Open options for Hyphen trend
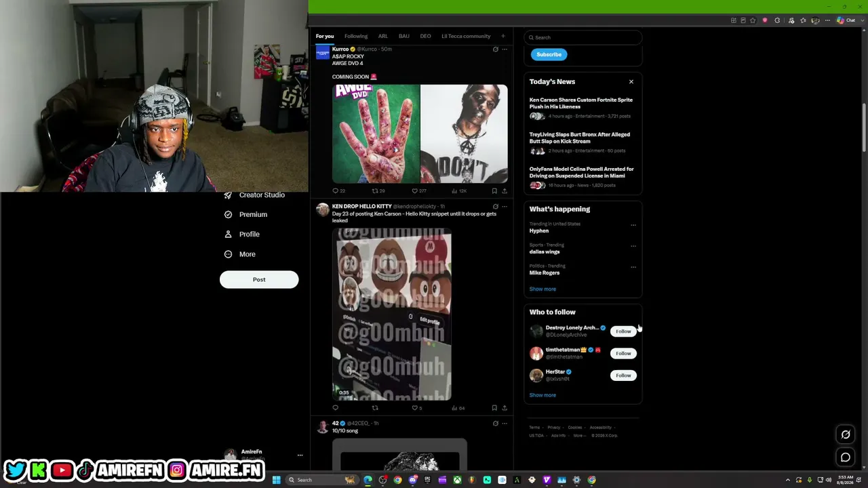 tap(633, 225)
